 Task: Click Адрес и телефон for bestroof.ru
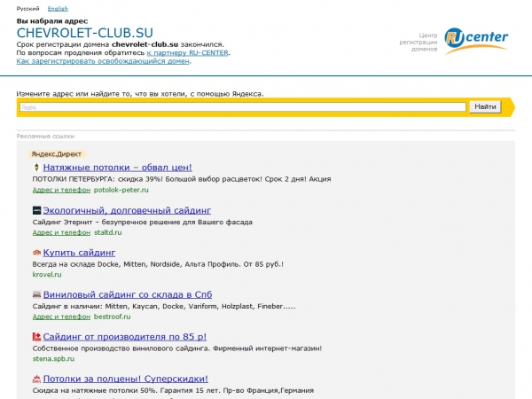[61, 317]
